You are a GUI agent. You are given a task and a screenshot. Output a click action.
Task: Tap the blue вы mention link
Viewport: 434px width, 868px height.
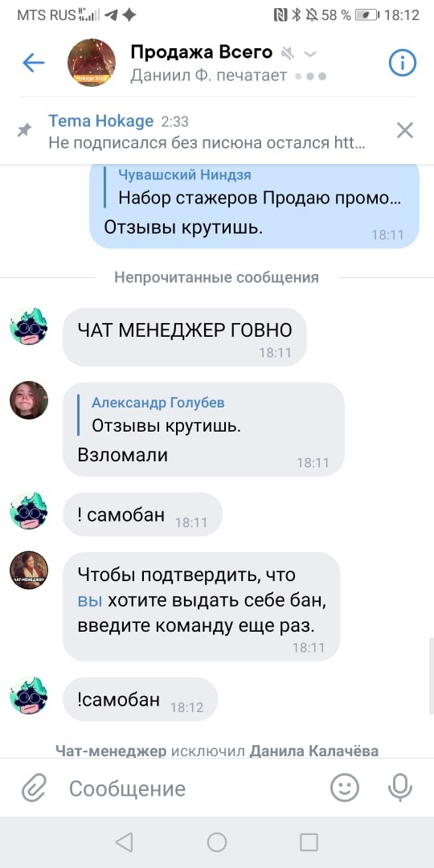pyautogui.click(x=90, y=601)
